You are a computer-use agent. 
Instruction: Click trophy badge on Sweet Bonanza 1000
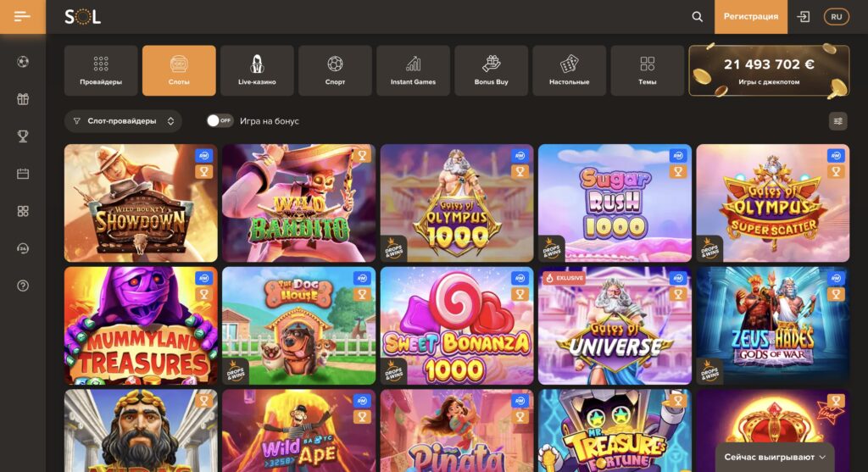520,294
